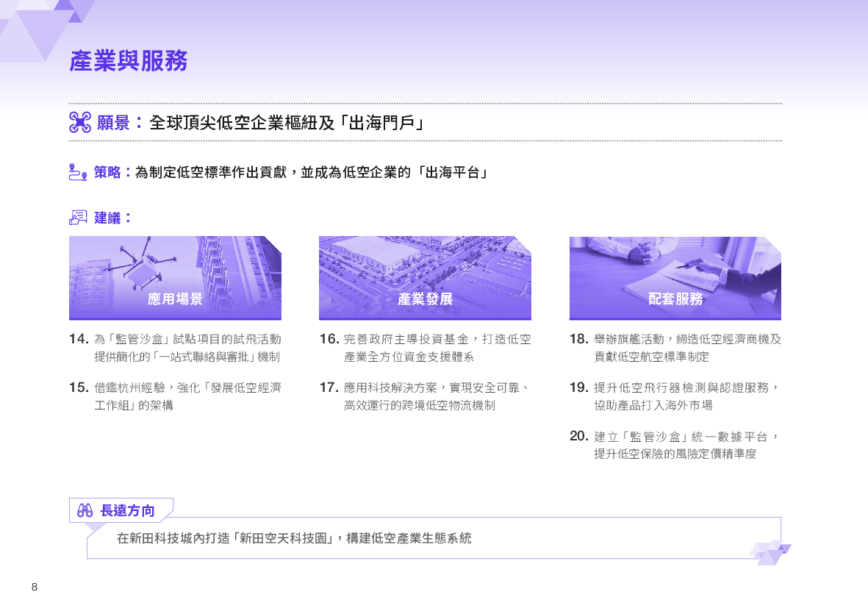
Task: Click text 全球頂尖低空企業樞紐及「出海門戶」
Action: coord(287,123)
